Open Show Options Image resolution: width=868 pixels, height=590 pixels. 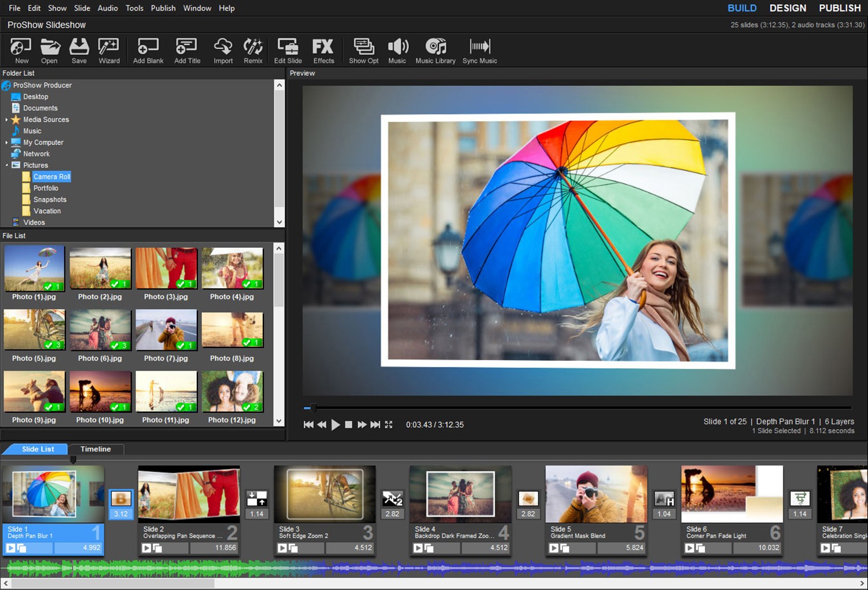pyautogui.click(x=363, y=50)
